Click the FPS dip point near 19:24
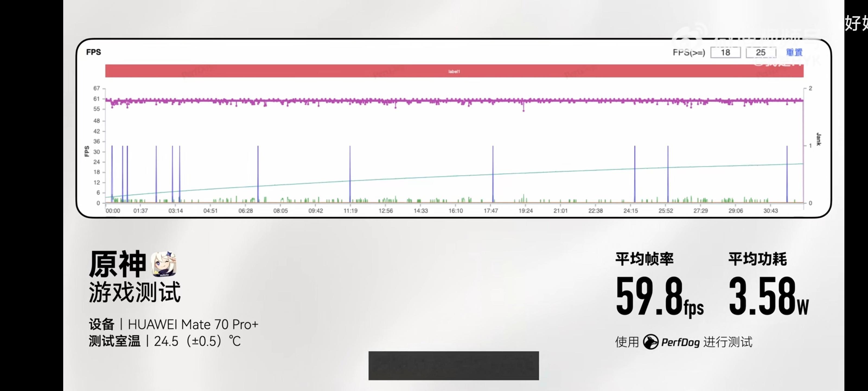Screen dimensions: 868x391 point(524,110)
